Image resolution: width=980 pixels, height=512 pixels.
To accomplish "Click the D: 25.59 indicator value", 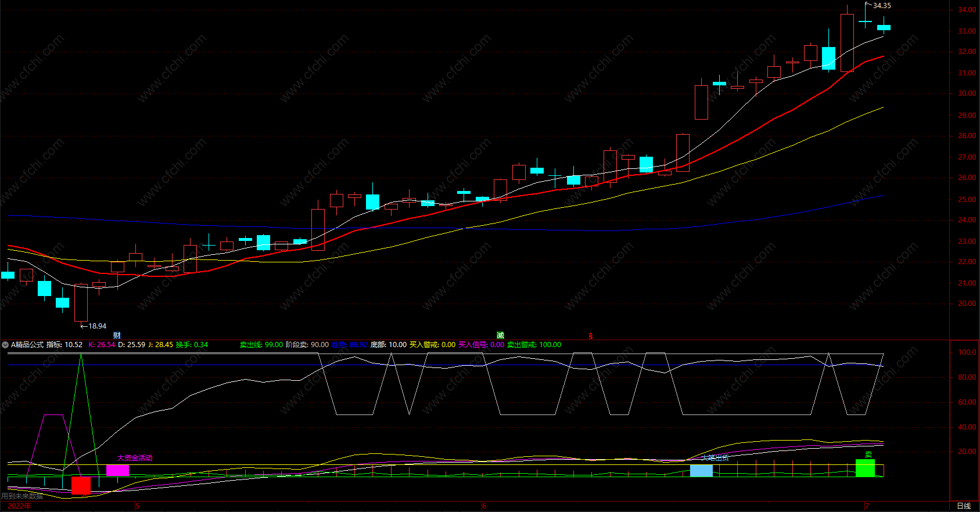I will pos(132,345).
